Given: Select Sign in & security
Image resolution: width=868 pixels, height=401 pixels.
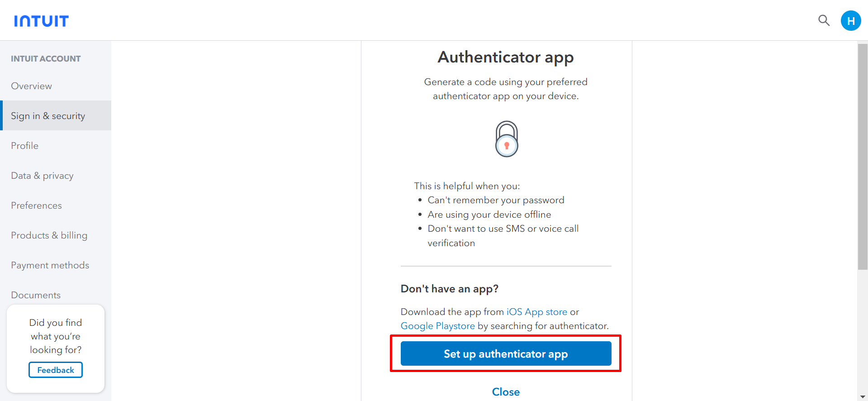Looking at the screenshot, I should tap(48, 116).
